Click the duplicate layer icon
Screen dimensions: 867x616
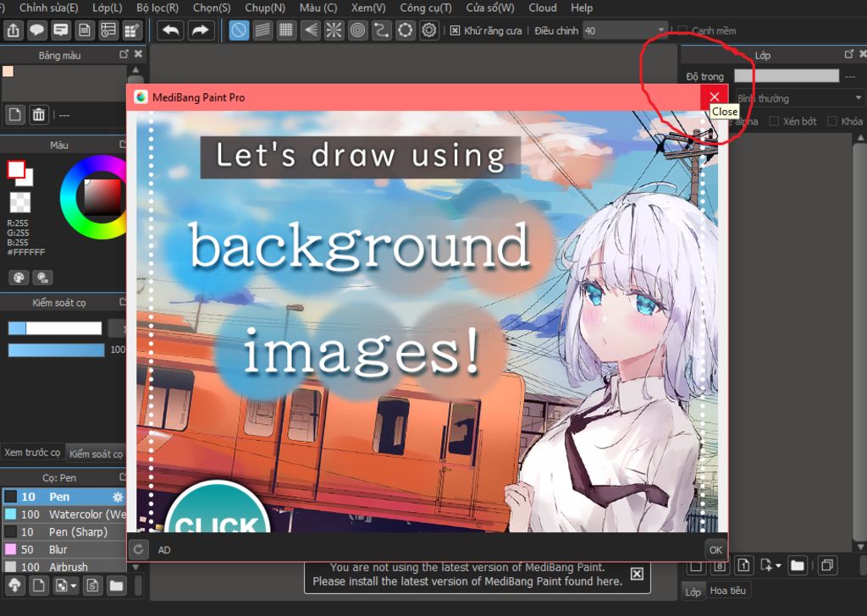tap(827, 565)
